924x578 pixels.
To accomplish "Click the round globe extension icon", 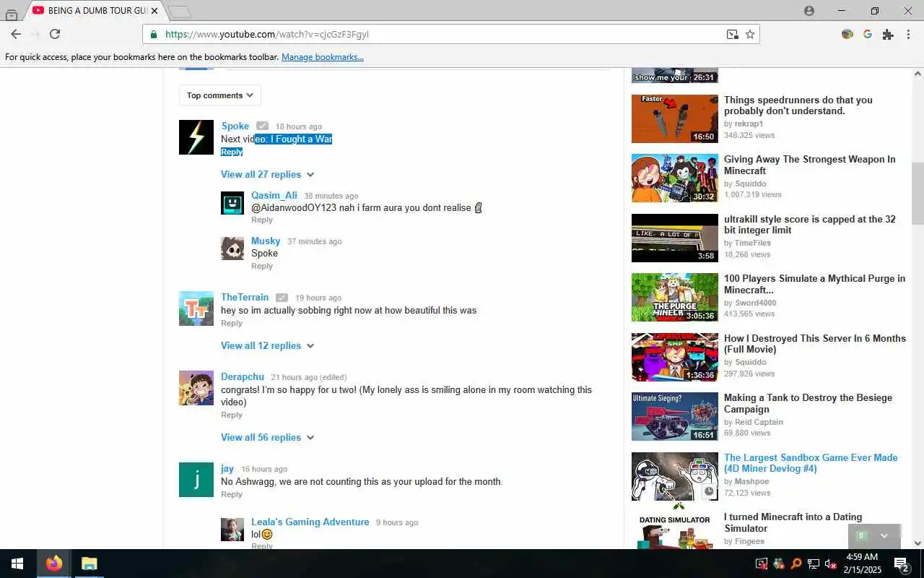I will [847, 34].
